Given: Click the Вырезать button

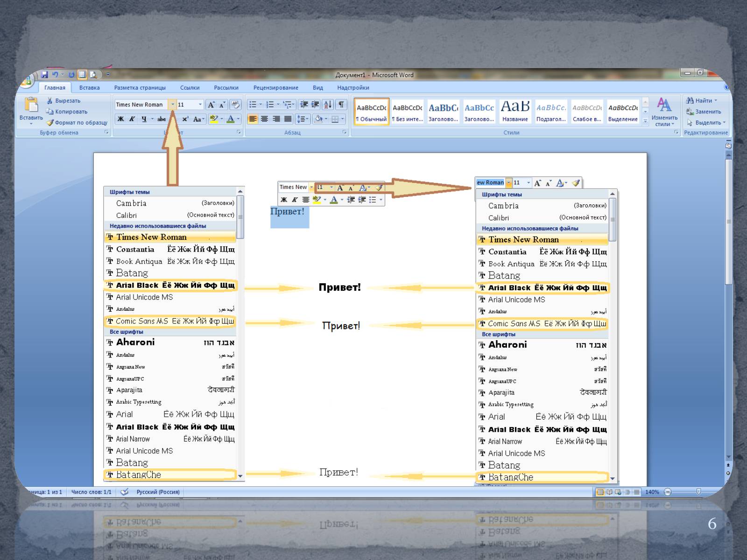Looking at the screenshot, I should point(63,101).
